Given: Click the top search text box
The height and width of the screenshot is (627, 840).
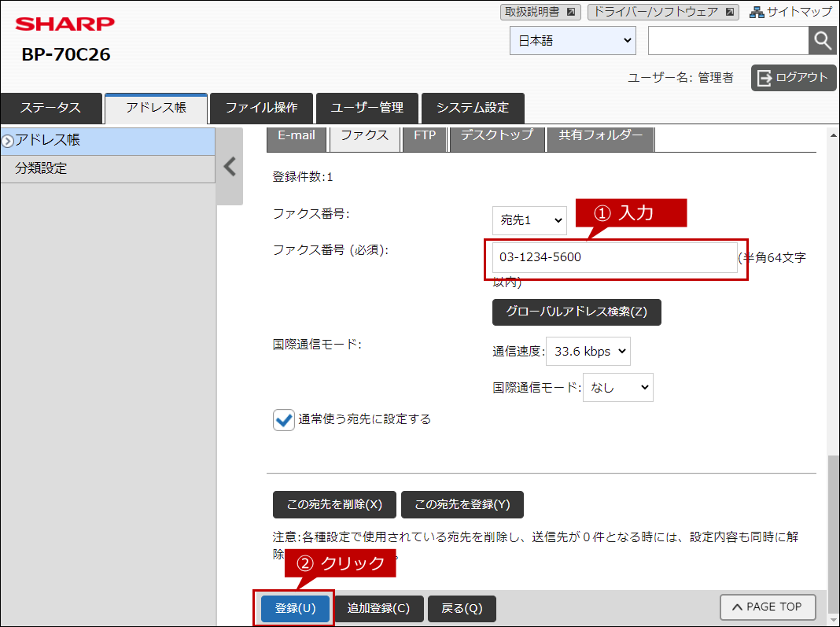Looking at the screenshot, I should point(728,41).
